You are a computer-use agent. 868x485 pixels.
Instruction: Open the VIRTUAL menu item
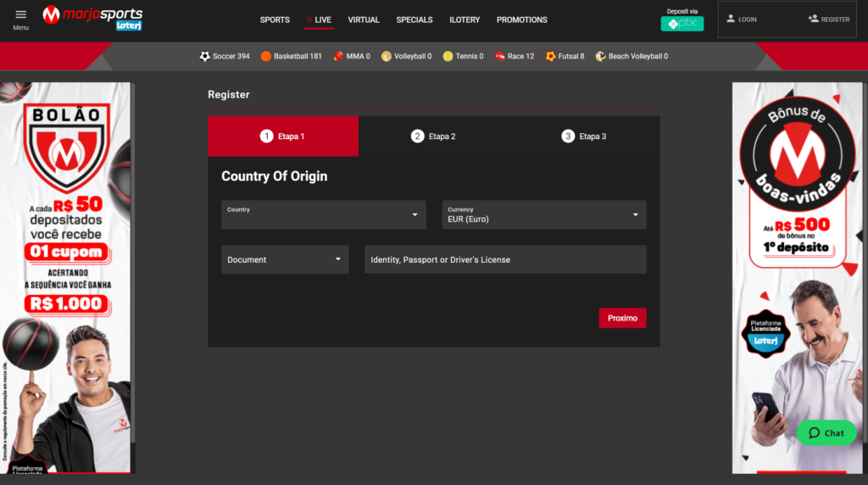click(364, 20)
